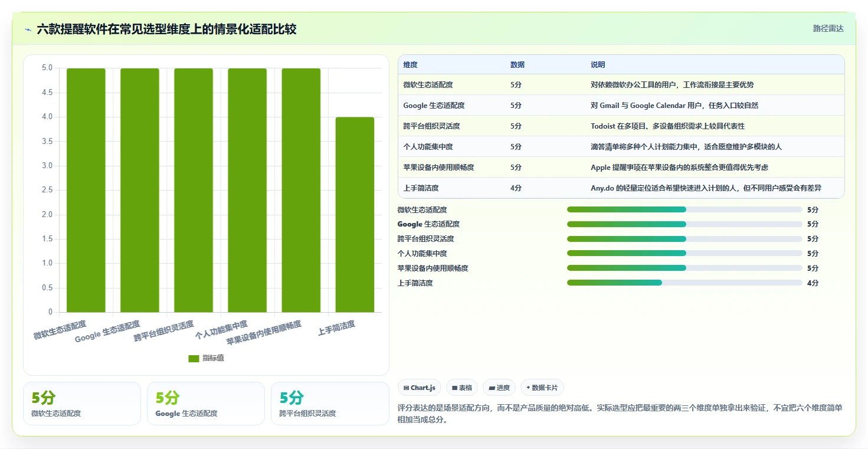This screenshot has width=868, height=449.
Task: Click the 指标值 legend label
Action: click(213, 358)
